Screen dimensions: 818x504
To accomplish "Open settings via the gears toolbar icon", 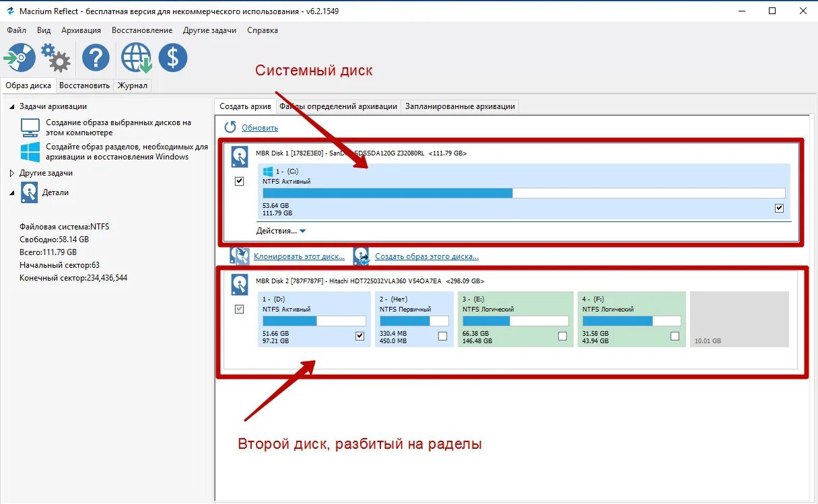I will click(x=55, y=58).
